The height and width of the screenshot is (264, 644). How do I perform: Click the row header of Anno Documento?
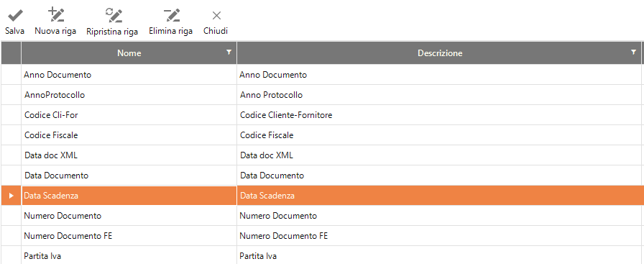pos(11,75)
